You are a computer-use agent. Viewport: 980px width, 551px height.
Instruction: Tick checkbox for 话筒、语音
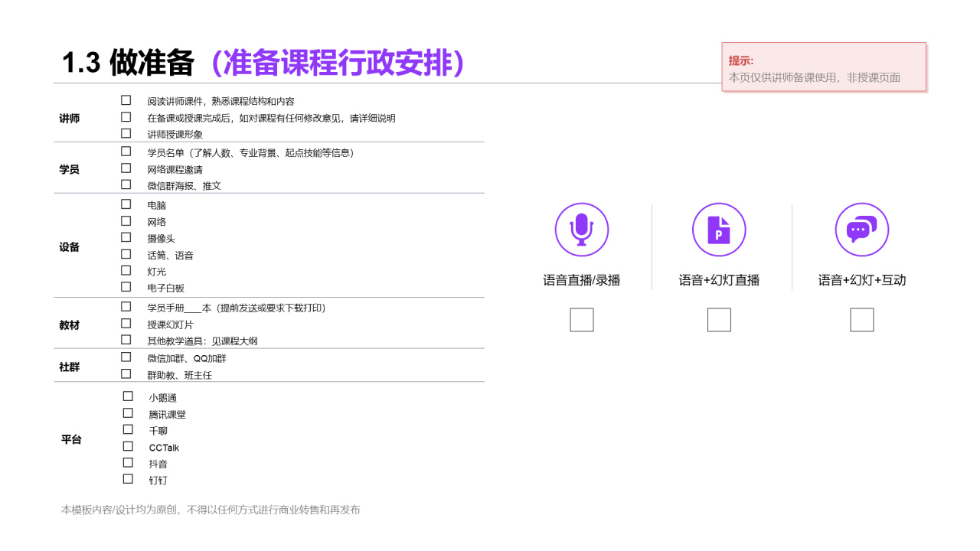coord(126,254)
